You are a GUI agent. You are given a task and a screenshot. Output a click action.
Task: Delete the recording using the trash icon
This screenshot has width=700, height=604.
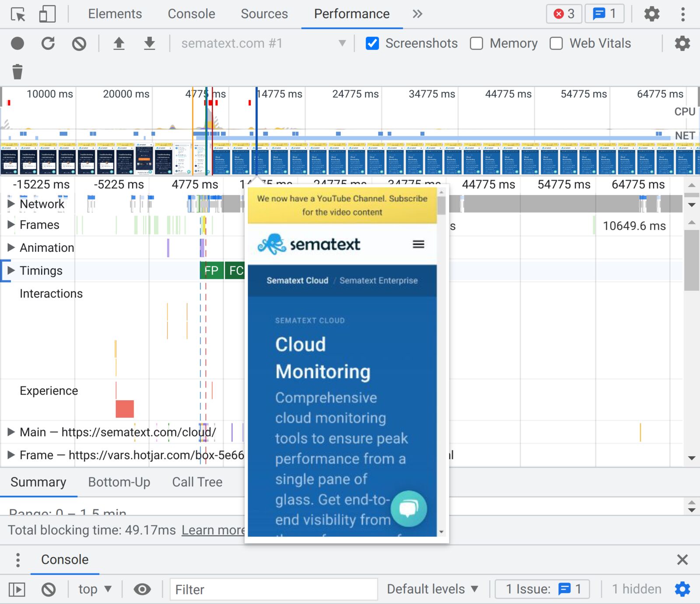17,71
